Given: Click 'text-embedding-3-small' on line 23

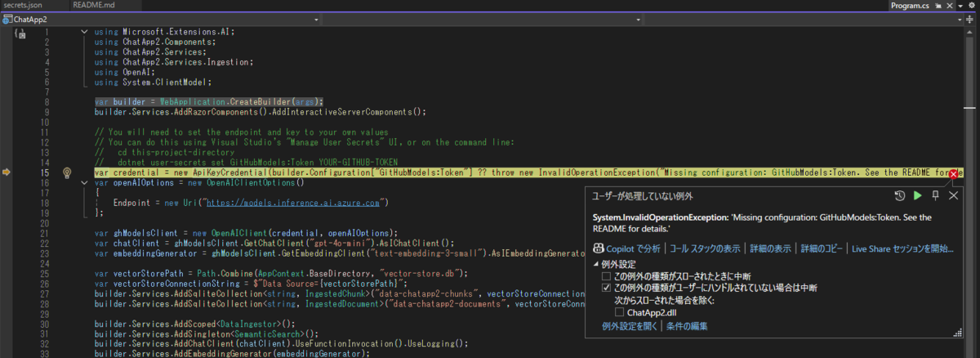Looking at the screenshot, I should point(426,253).
